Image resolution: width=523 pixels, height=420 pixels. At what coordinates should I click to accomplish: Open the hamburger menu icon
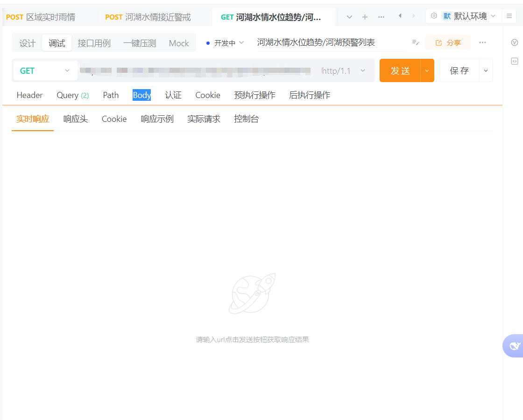pyautogui.click(x=509, y=16)
